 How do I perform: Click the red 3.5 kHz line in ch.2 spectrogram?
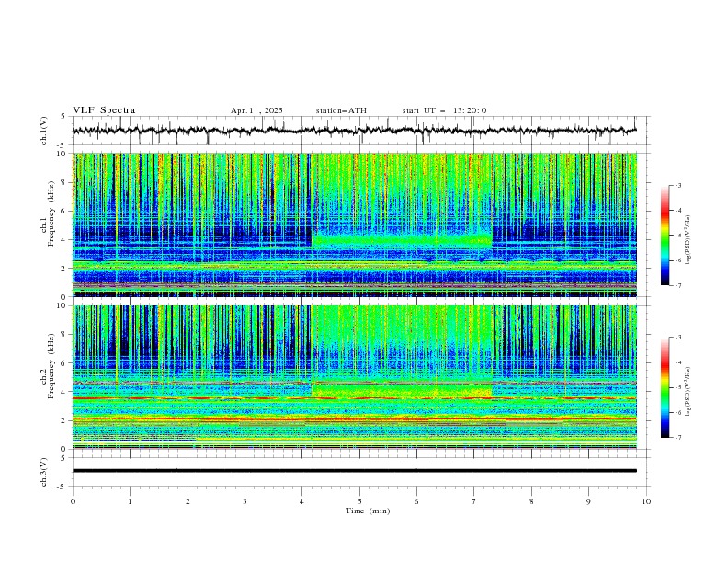[355, 398]
